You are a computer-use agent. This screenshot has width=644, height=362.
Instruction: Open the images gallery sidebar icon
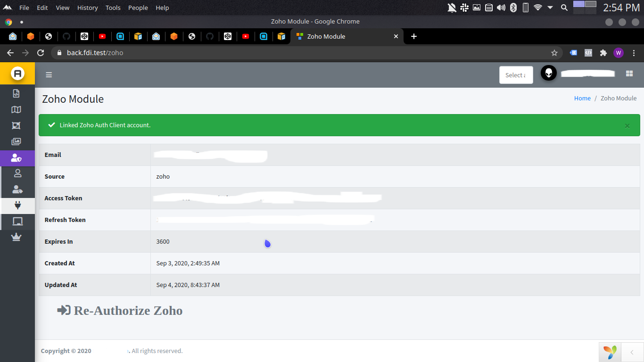pos(16,141)
